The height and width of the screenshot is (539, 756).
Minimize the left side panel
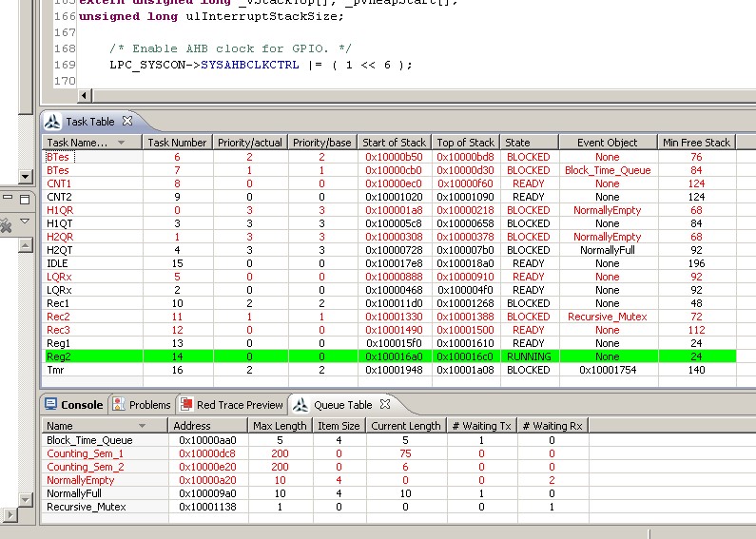[8, 197]
